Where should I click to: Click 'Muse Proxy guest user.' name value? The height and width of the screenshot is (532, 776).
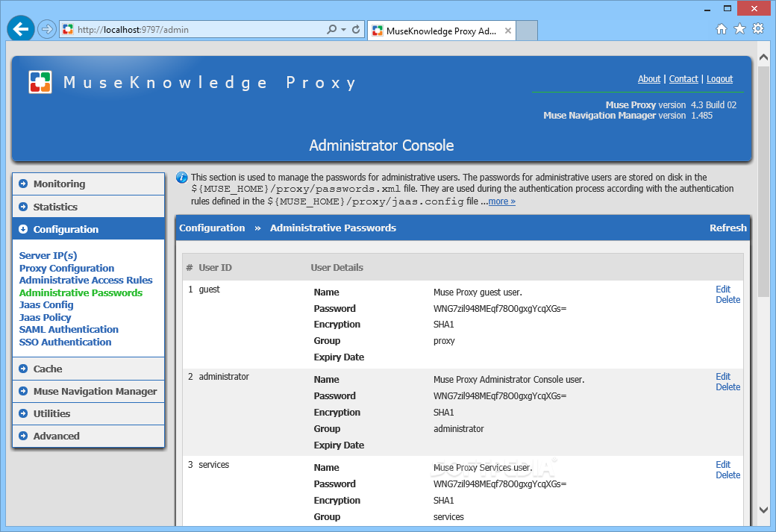click(478, 292)
